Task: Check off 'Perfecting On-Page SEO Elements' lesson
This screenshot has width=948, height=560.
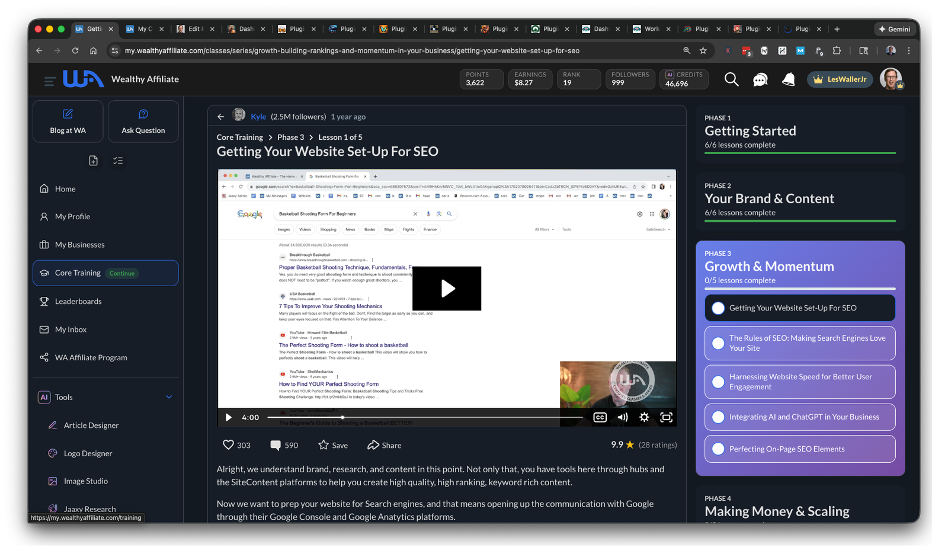Action: [718, 449]
